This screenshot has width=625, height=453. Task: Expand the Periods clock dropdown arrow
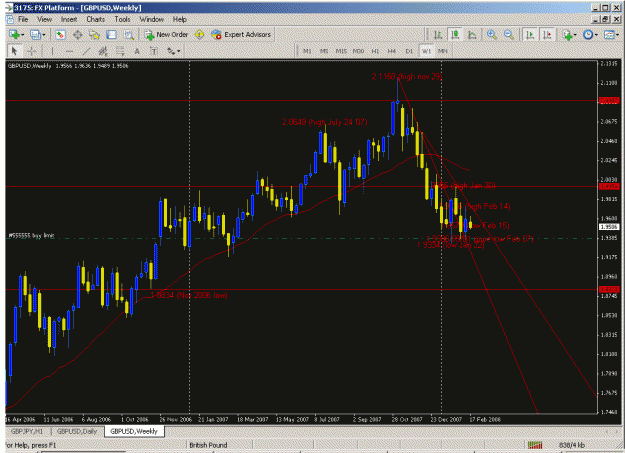[x=596, y=35]
